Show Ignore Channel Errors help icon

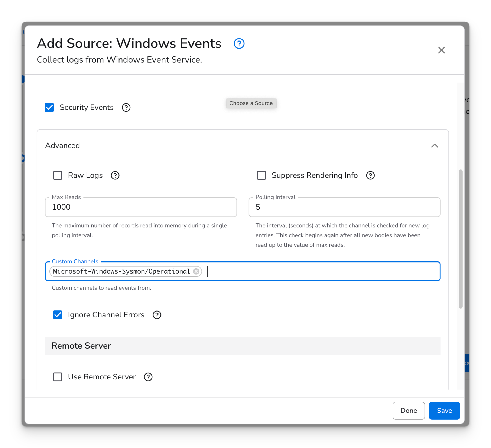[157, 315]
